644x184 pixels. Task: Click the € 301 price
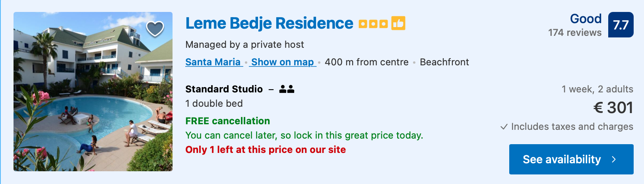click(613, 108)
